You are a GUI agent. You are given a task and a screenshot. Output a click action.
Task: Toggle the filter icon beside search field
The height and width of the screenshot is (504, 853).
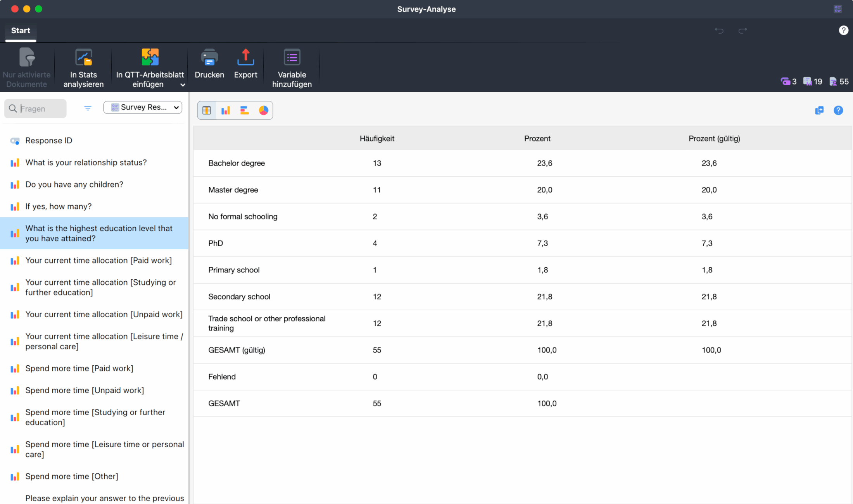point(88,108)
